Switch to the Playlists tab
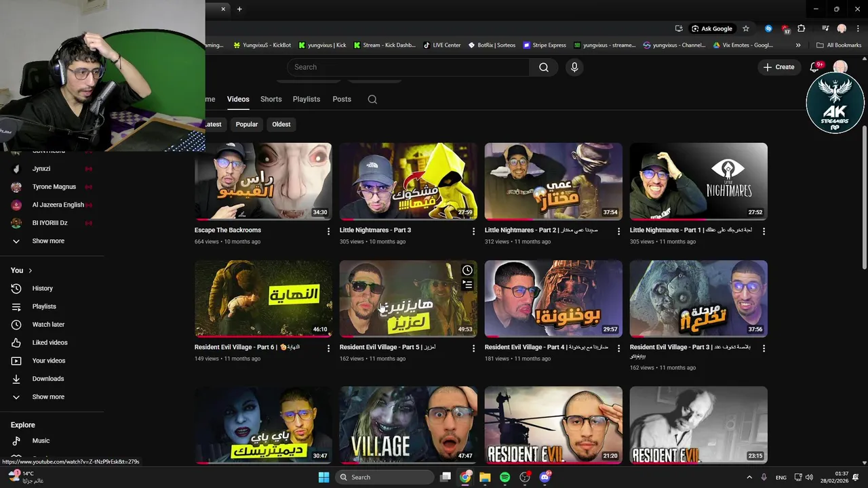The height and width of the screenshot is (488, 868). [x=307, y=99]
